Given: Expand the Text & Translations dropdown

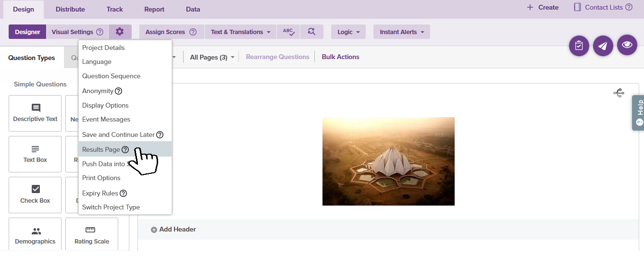Looking at the screenshot, I should point(240,32).
